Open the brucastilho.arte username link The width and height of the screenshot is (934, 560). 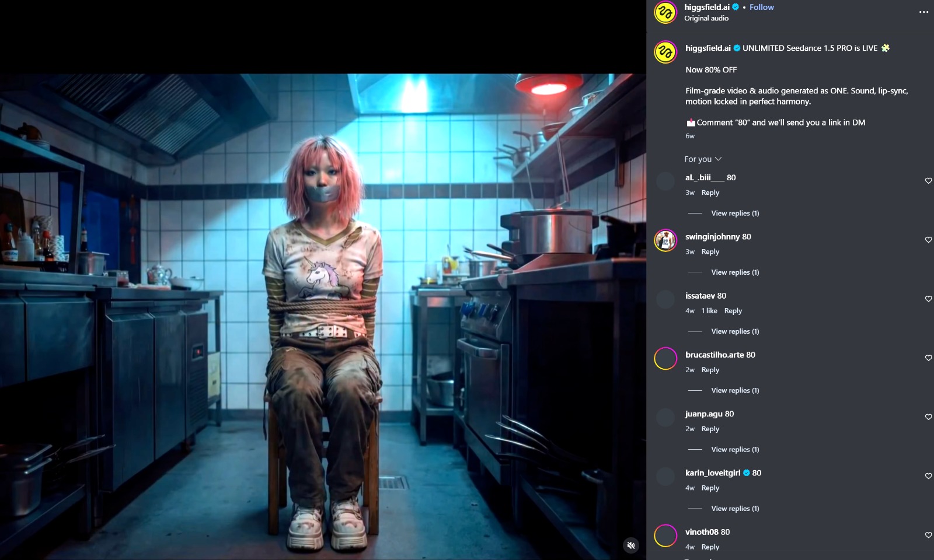coord(715,355)
